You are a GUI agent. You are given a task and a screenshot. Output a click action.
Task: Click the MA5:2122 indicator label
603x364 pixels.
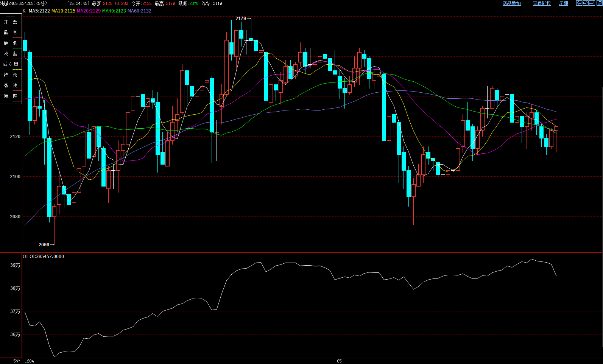(x=39, y=11)
